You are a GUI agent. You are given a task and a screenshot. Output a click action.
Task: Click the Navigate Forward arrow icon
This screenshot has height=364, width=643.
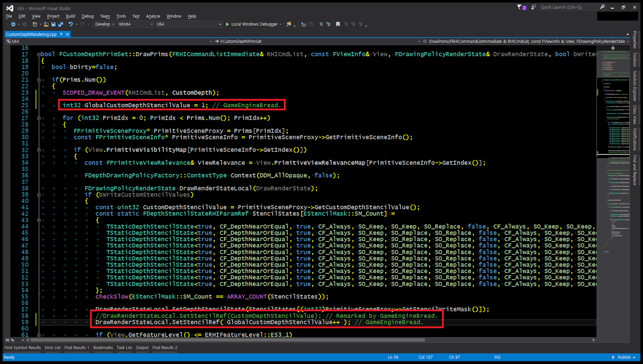tap(25, 24)
